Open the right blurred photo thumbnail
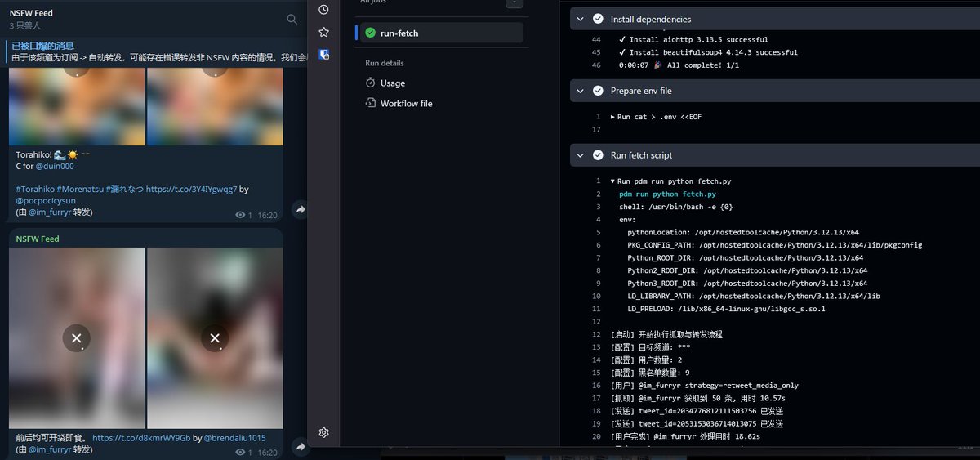The width and height of the screenshot is (980, 460). click(215, 338)
